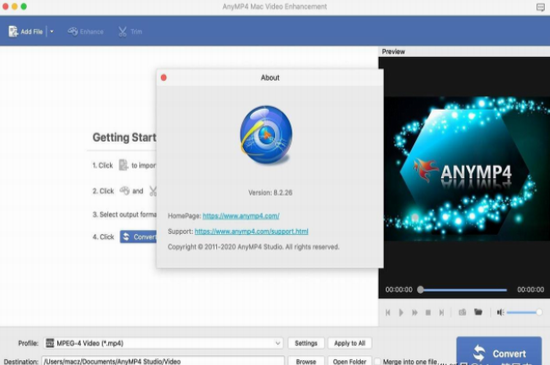
Task: Open the snapshot folder icon
Action: tap(478, 312)
